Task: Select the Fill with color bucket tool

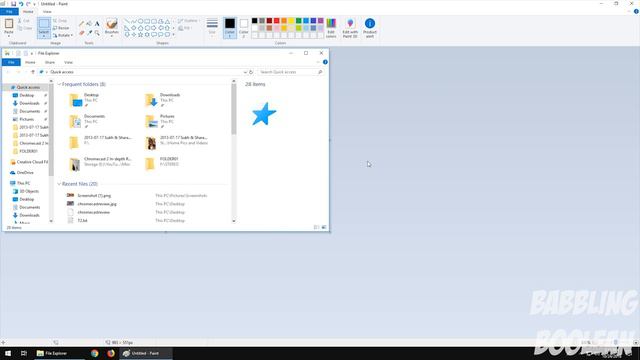Action: 89,24
